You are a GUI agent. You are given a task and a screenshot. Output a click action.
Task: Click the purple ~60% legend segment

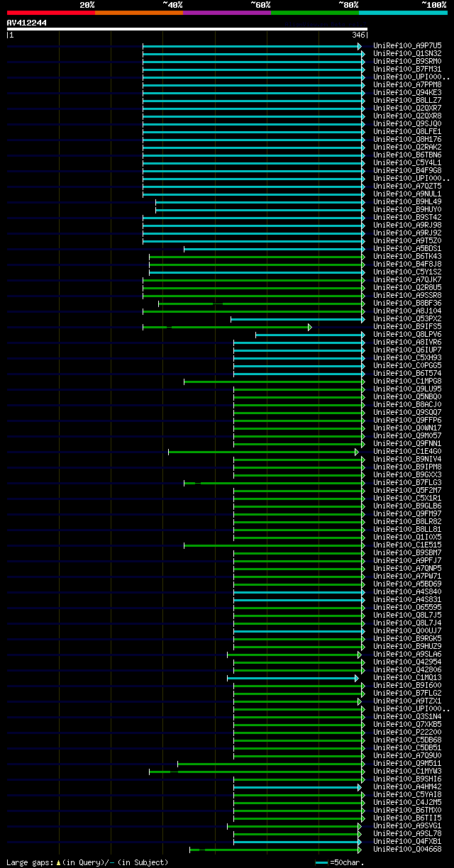227,12
